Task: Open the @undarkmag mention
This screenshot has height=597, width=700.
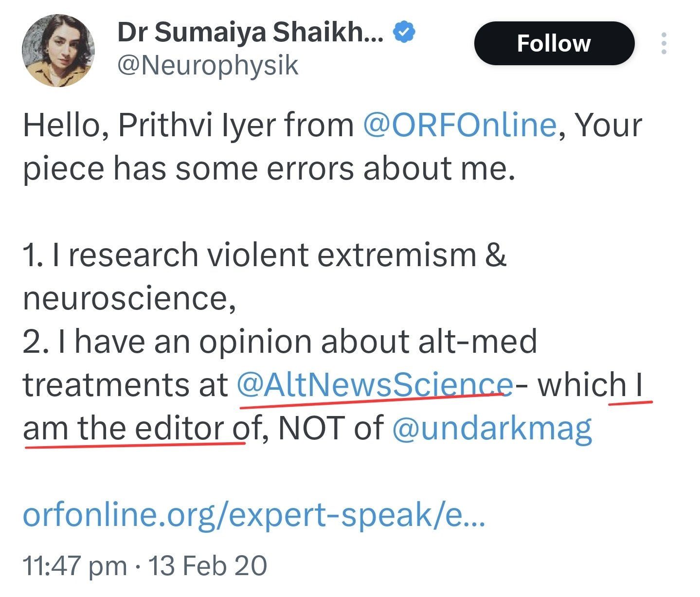Action: (492, 428)
